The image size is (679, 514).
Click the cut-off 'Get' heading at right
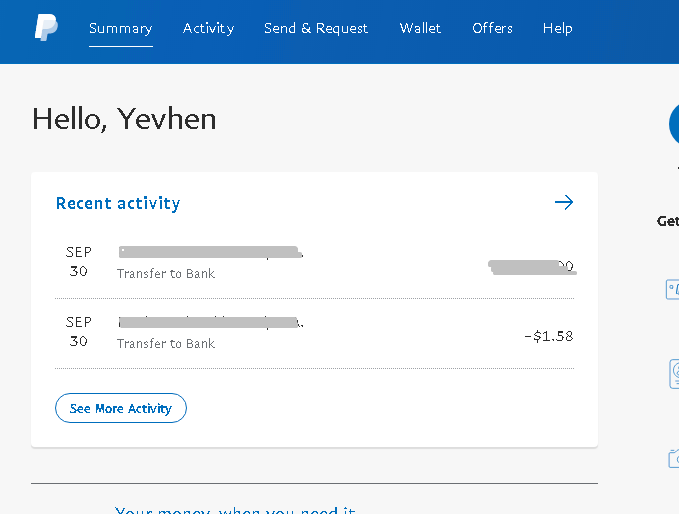click(x=668, y=221)
